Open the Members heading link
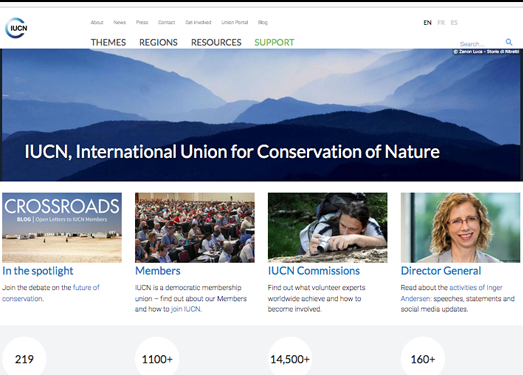523x375 pixels. tap(158, 271)
